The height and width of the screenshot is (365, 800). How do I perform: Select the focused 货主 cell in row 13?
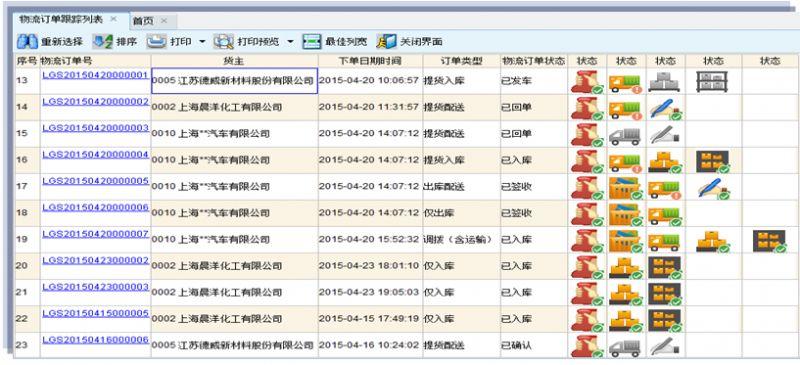(235, 81)
